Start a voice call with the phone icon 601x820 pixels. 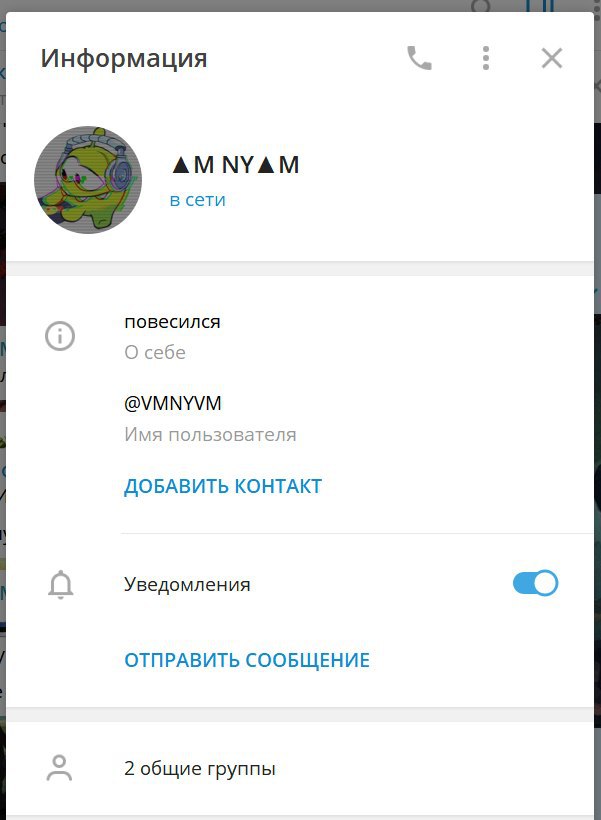tap(419, 58)
